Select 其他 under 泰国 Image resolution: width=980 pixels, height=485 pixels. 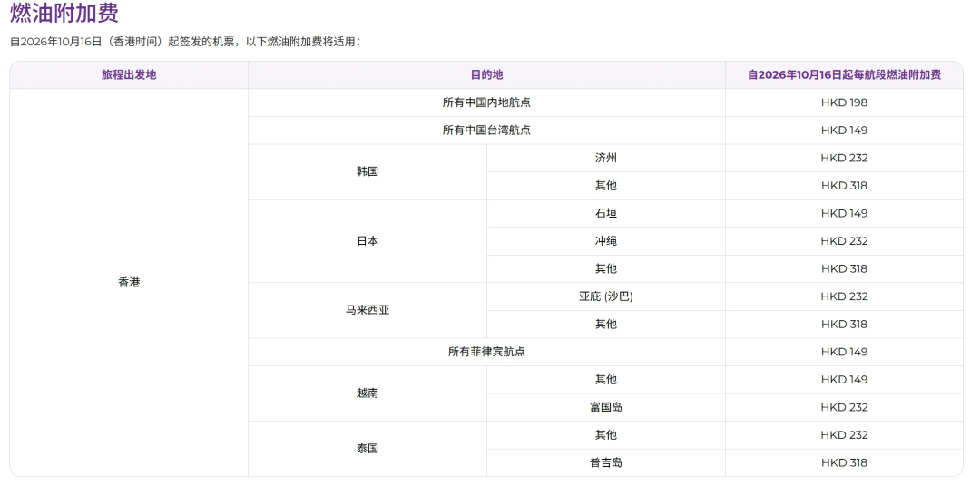click(605, 434)
